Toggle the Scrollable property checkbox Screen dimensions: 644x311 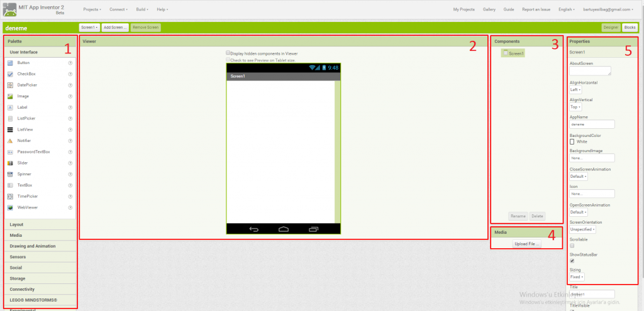point(572,245)
